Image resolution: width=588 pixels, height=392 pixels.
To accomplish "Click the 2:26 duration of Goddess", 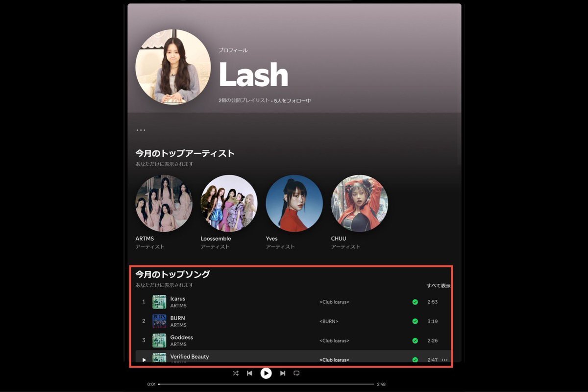I will coord(432,341).
